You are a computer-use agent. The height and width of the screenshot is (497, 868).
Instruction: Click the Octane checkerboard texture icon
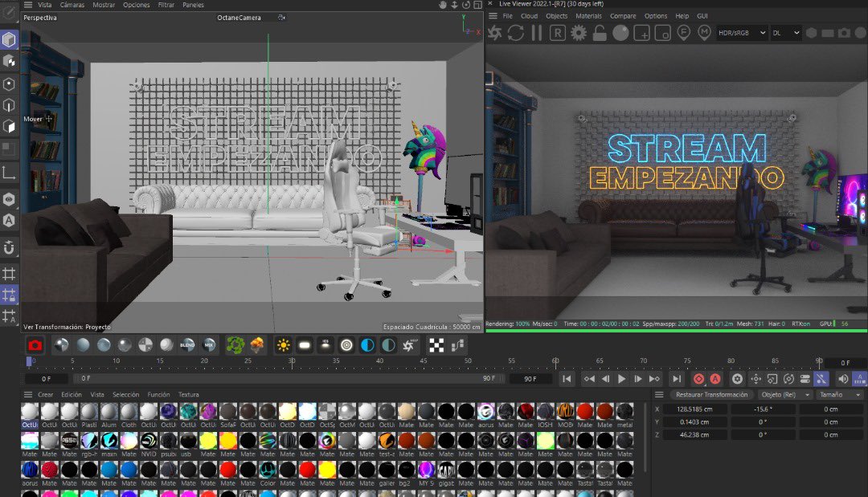point(436,345)
